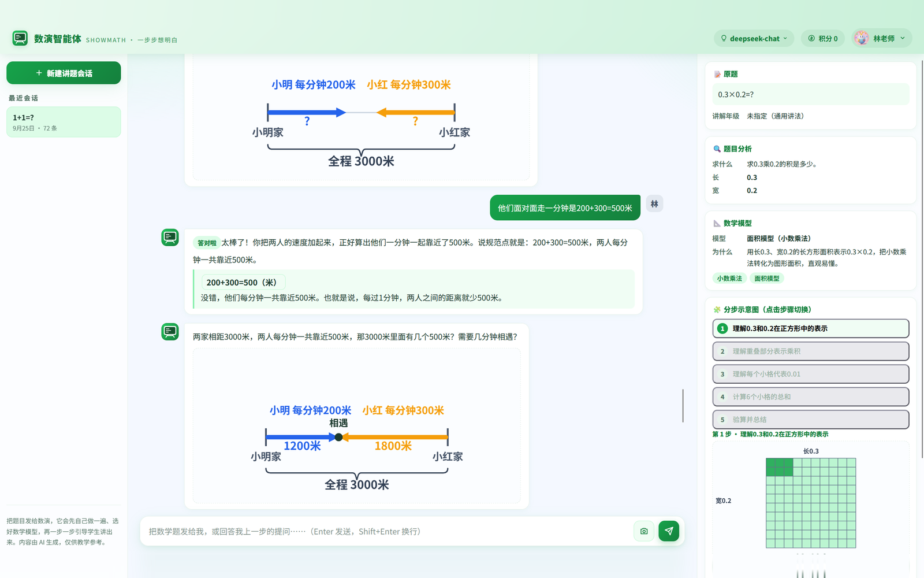This screenshot has height=578, width=924.
Task: Click the 题目分析 magnifier icon
Action: click(717, 149)
